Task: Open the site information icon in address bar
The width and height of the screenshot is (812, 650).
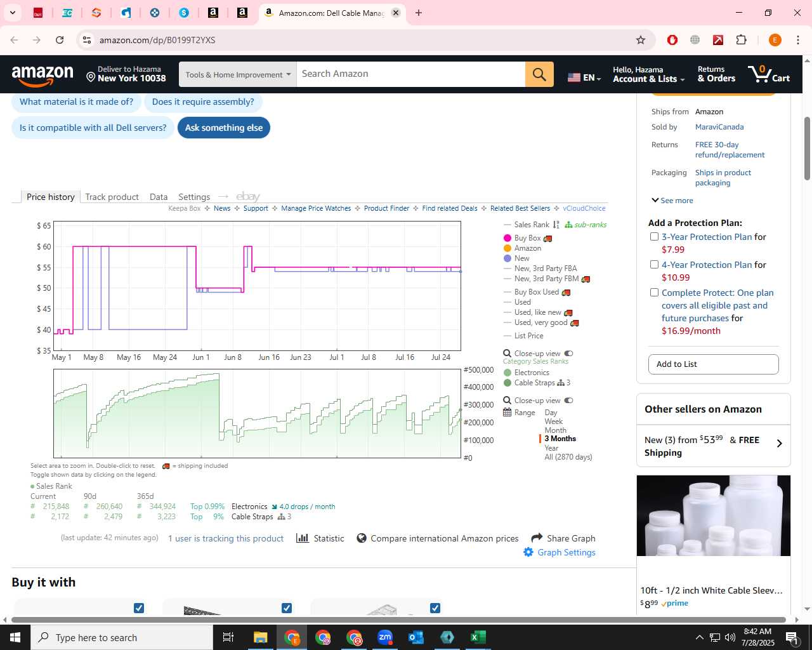Action: point(87,40)
